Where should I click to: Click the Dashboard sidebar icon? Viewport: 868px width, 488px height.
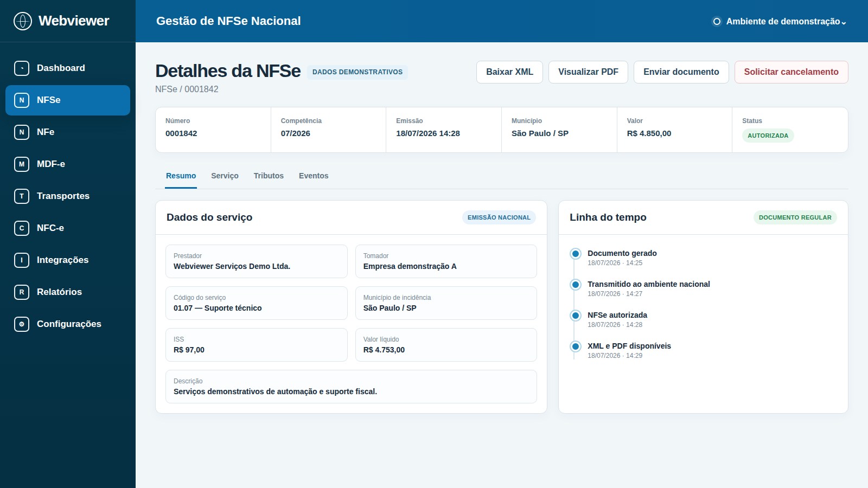tap(22, 68)
